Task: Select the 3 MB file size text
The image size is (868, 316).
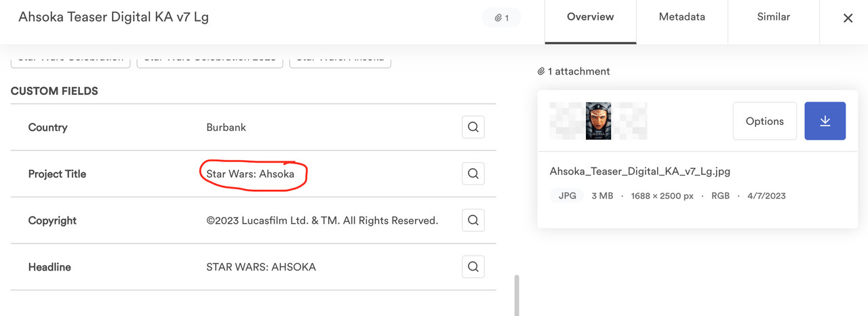Action: 602,195
